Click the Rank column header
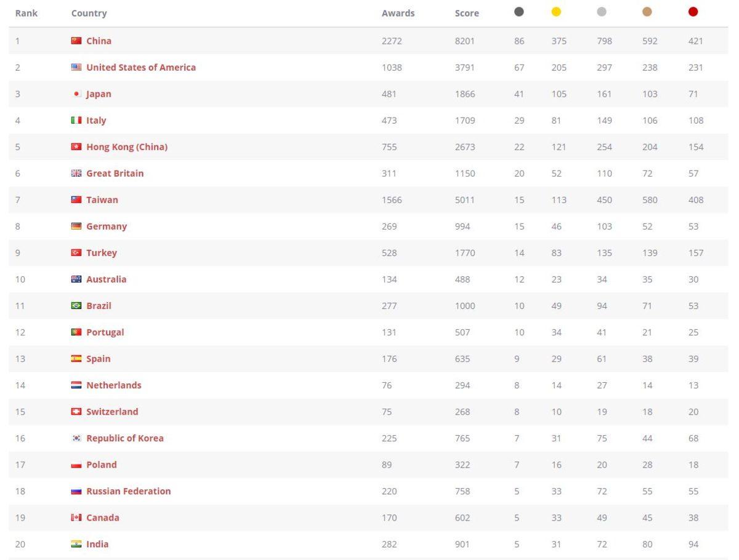 26,13
